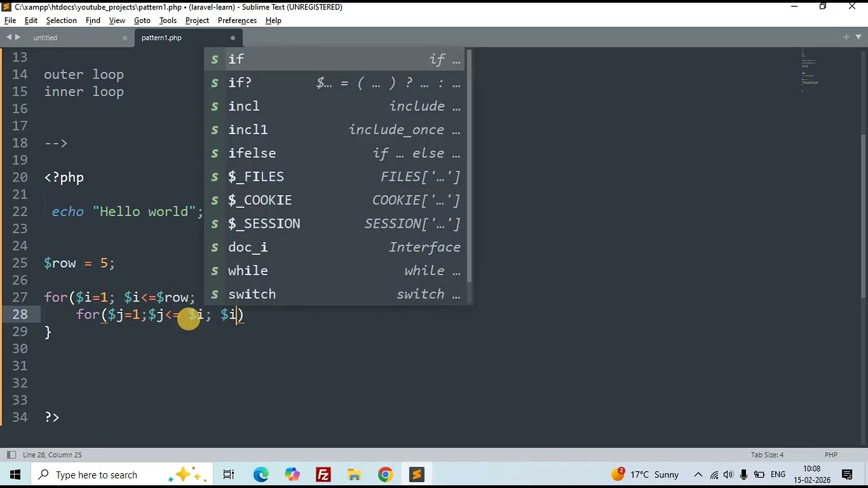Open the File menu
The image size is (868, 488).
pos(10,20)
